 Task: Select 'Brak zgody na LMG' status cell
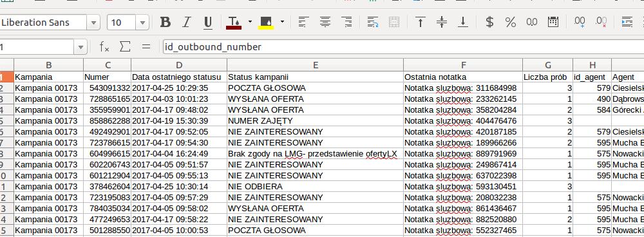tap(316, 154)
